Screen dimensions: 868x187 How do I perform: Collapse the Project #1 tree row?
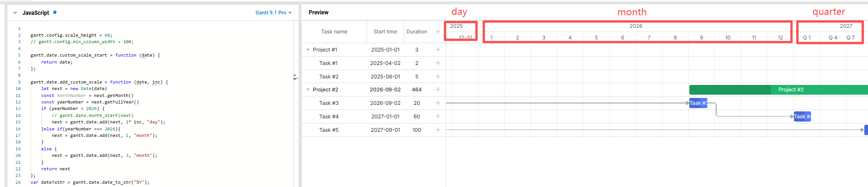(x=308, y=50)
